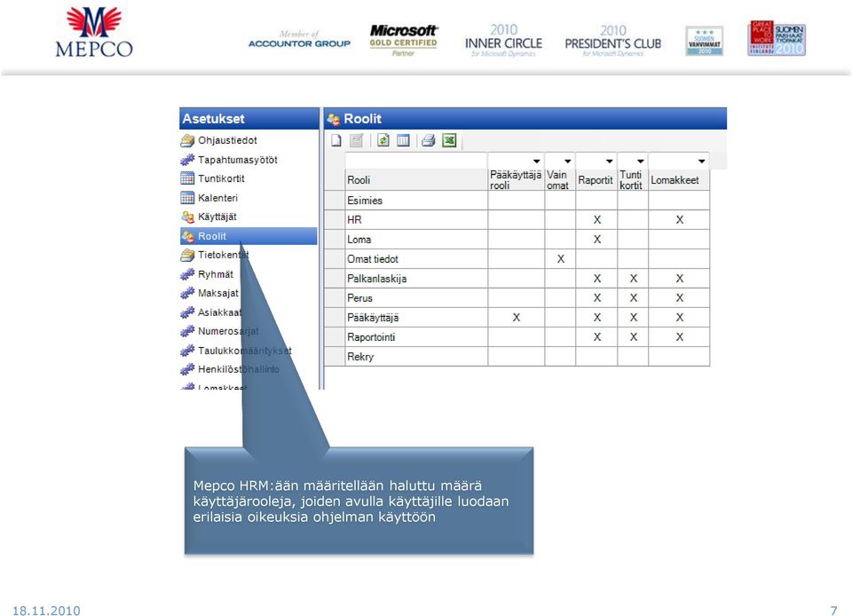Print the roles list via the printer icon
Viewport: 852px width, 616px height.
(429, 141)
